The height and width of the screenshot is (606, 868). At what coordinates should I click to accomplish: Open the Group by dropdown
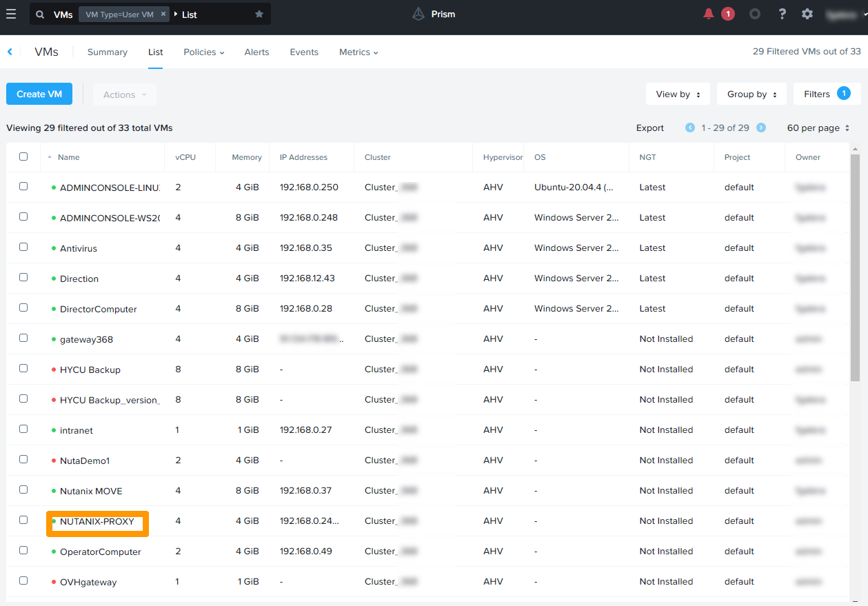(751, 94)
